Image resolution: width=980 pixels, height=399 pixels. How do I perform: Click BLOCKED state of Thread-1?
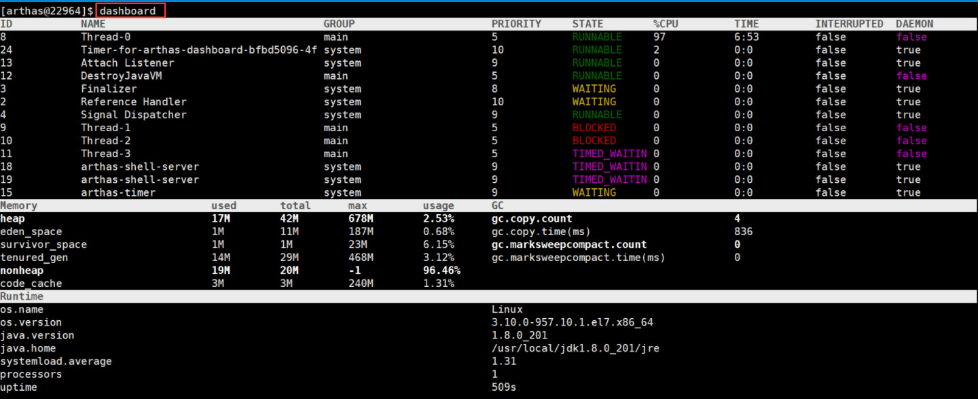point(594,127)
